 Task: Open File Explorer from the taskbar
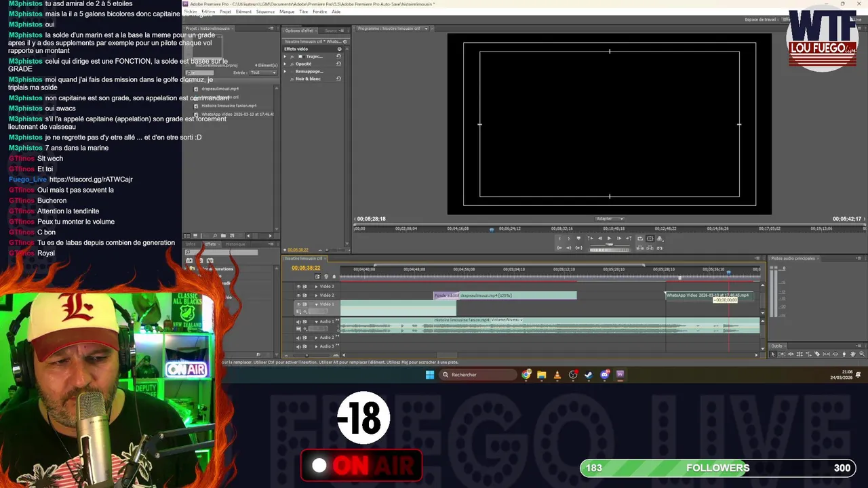coord(542,375)
